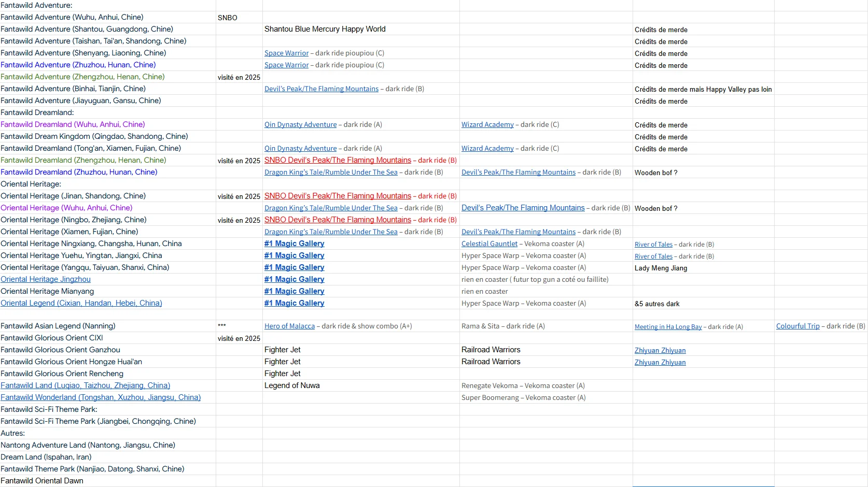Open Colourful Trip link

pos(797,326)
